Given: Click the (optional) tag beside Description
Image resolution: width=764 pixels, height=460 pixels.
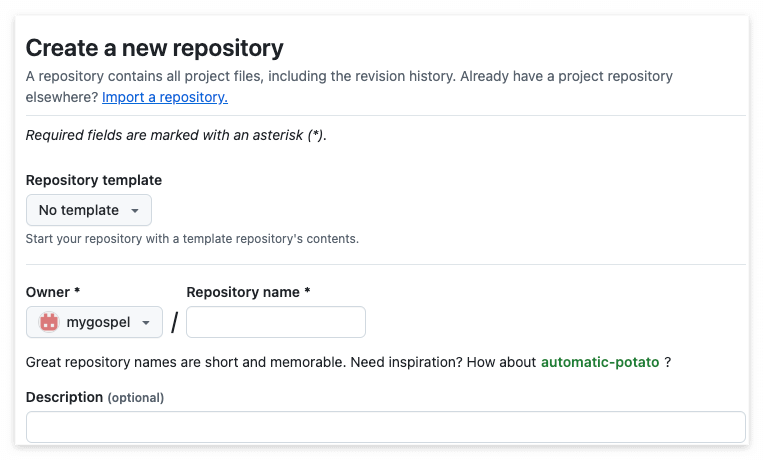Looking at the screenshot, I should 135,398.
